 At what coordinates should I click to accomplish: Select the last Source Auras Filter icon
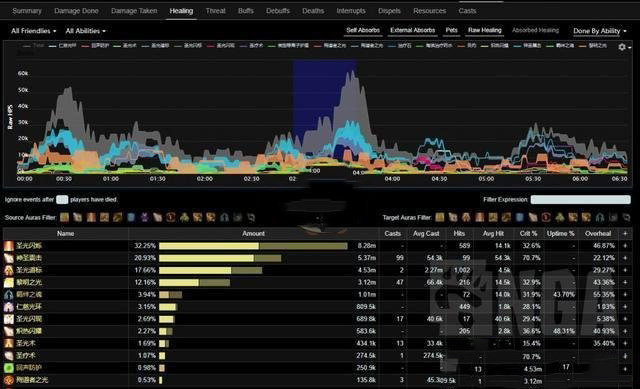click(x=251, y=217)
